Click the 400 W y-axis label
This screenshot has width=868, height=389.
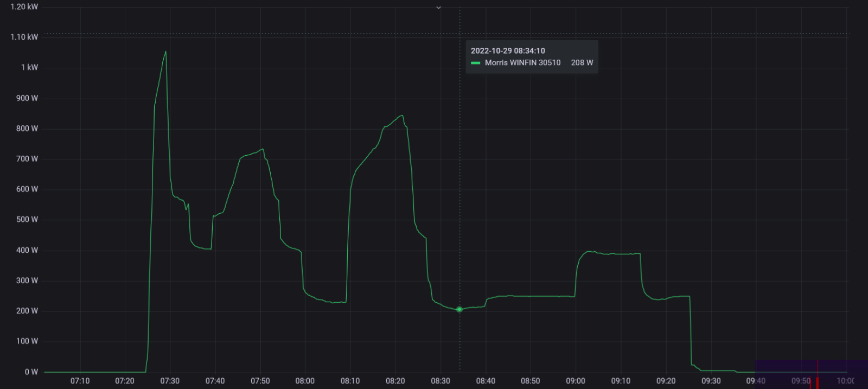pyautogui.click(x=27, y=250)
